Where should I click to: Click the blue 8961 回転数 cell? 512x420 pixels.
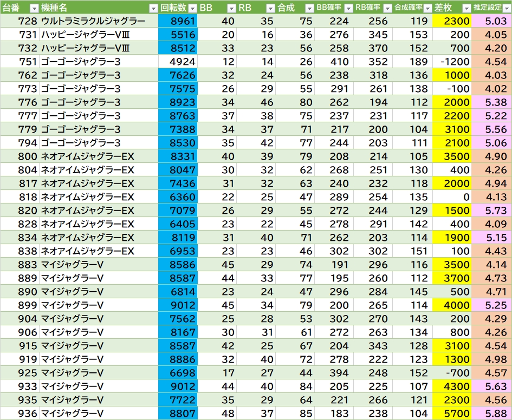pos(178,21)
